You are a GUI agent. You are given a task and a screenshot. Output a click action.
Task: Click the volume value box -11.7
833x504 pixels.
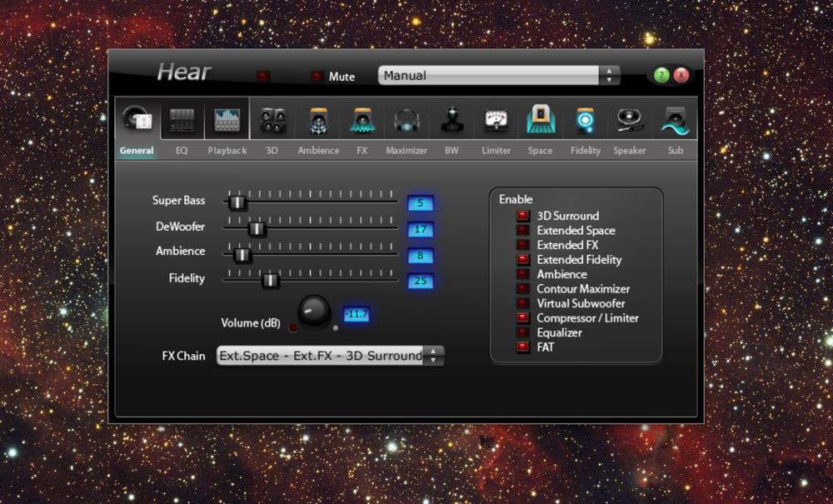[x=356, y=314]
